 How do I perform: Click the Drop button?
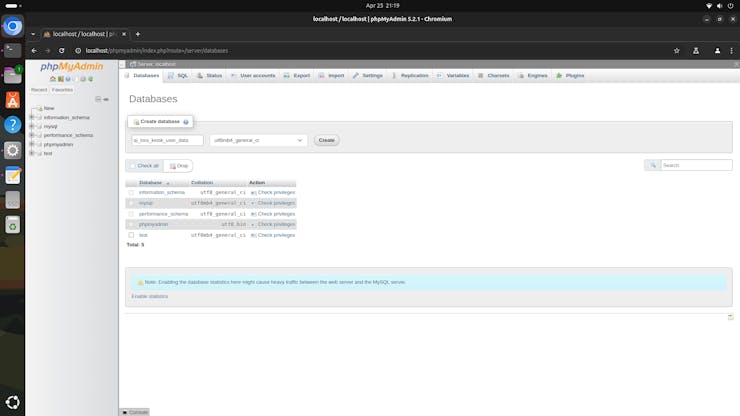(x=178, y=166)
